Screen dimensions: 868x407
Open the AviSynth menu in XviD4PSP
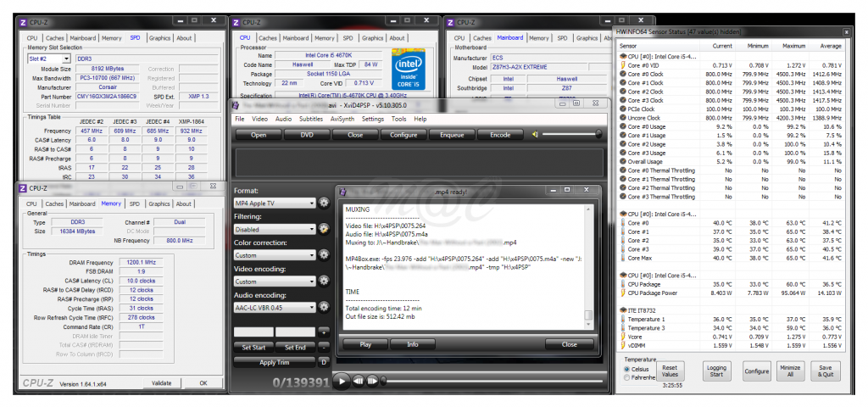point(342,119)
